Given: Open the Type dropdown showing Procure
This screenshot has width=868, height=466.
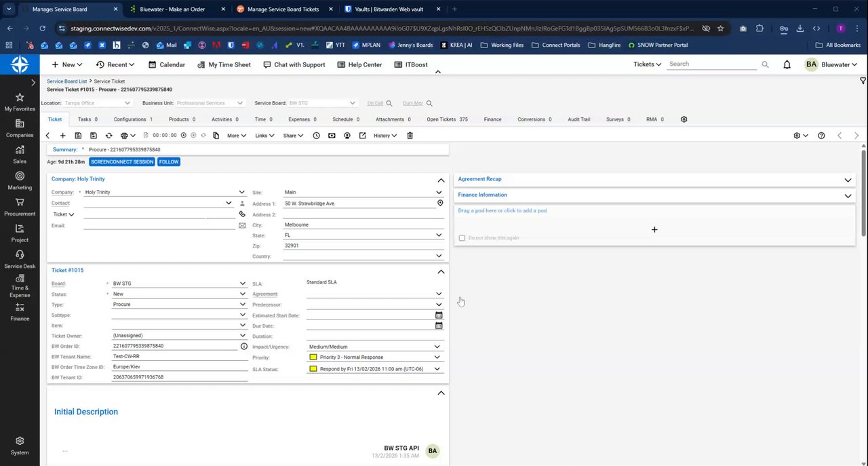Looking at the screenshot, I should coord(242,305).
